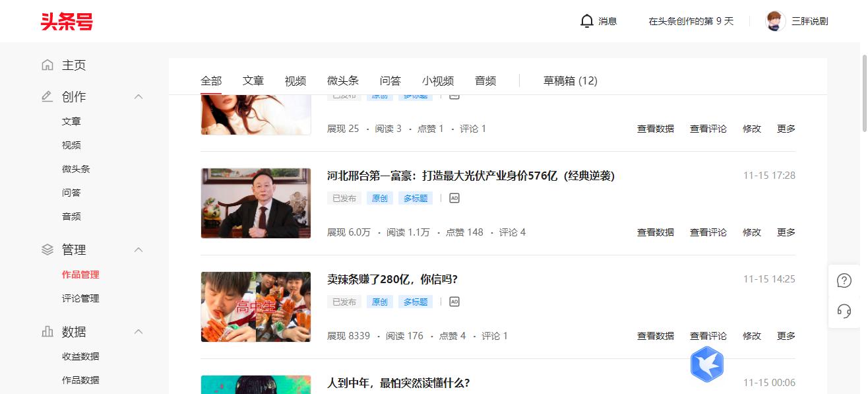
Task: Click 查看数据 for the 河北邢台 article
Action: click(655, 232)
